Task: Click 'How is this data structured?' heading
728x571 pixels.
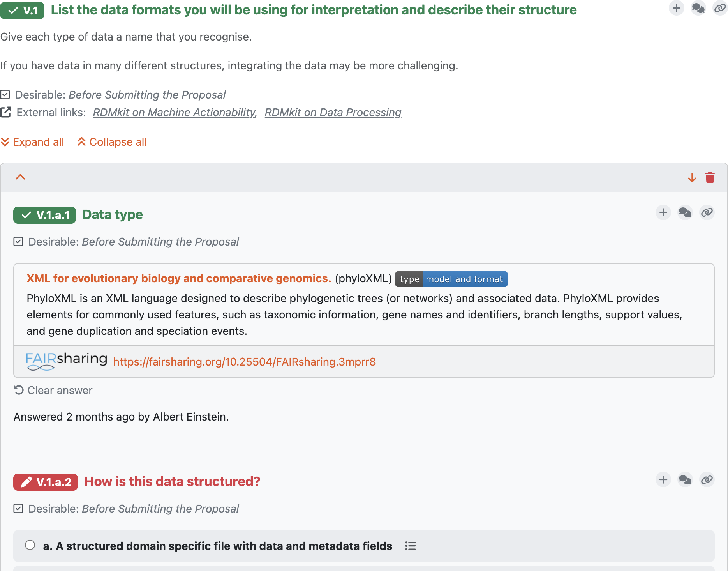Action: click(172, 482)
